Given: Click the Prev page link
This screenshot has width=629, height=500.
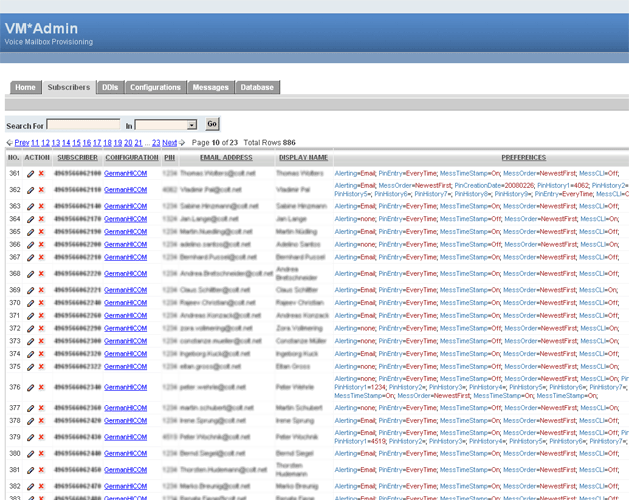Looking at the screenshot, I should click(x=21, y=143).
